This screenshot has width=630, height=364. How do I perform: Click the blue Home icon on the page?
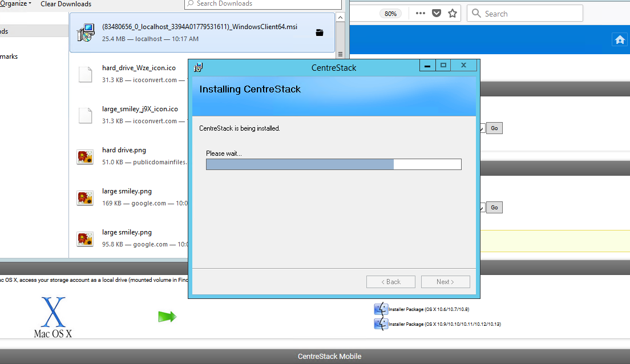[x=619, y=39]
